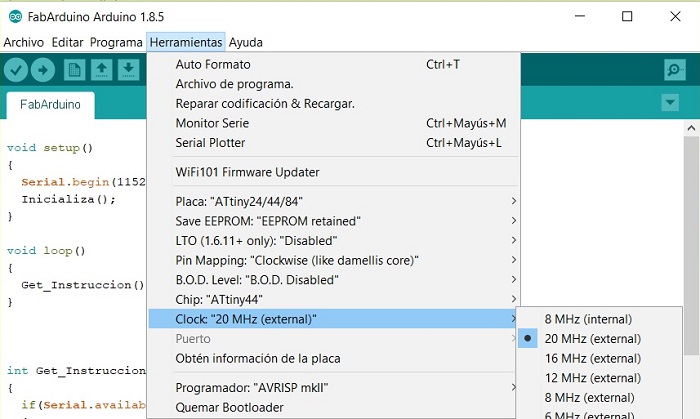
Task: Open Serial Monitor magnifier icon
Action: tap(675, 70)
